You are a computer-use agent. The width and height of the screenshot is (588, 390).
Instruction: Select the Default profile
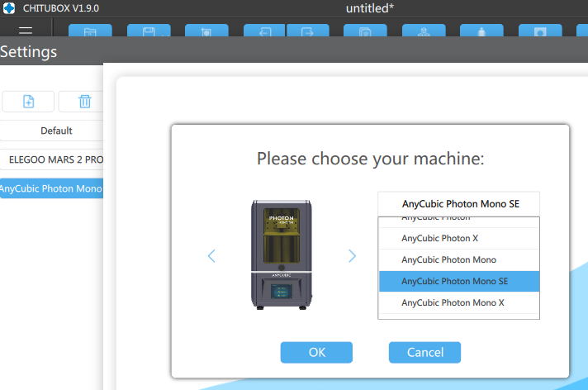52,131
